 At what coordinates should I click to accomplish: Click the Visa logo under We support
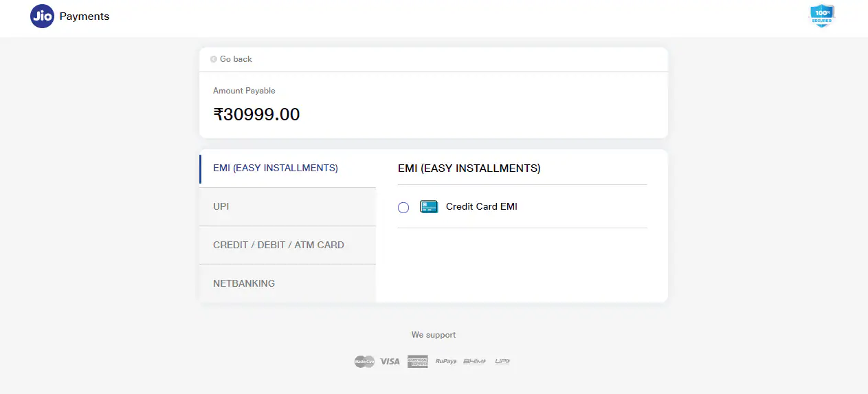pos(390,361)
